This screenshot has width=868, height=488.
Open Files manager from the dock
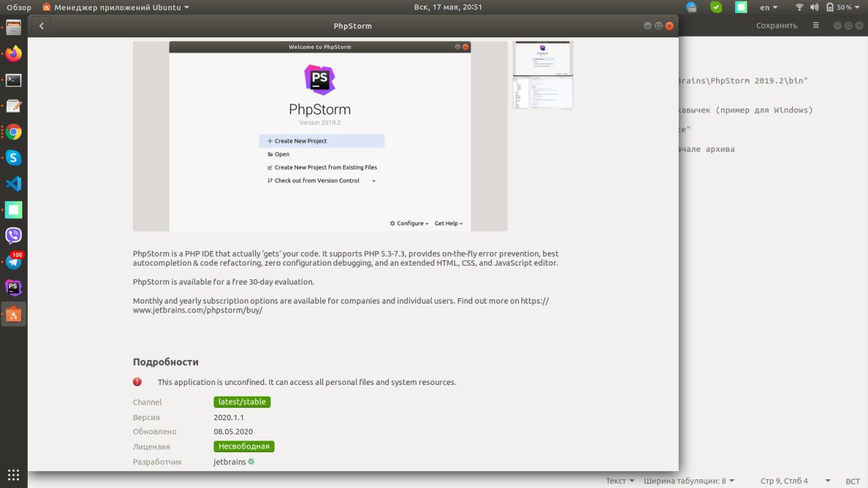[14, 28]
